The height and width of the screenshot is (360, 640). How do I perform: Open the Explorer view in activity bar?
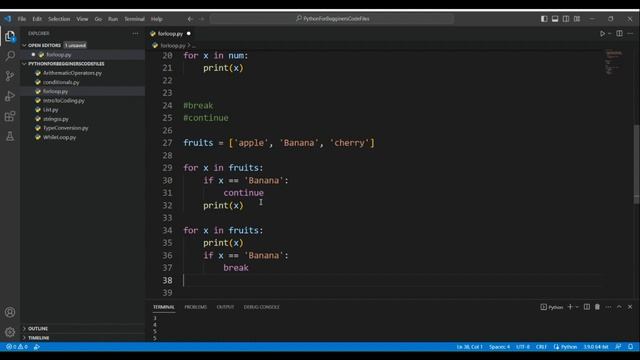pos(10,36)
